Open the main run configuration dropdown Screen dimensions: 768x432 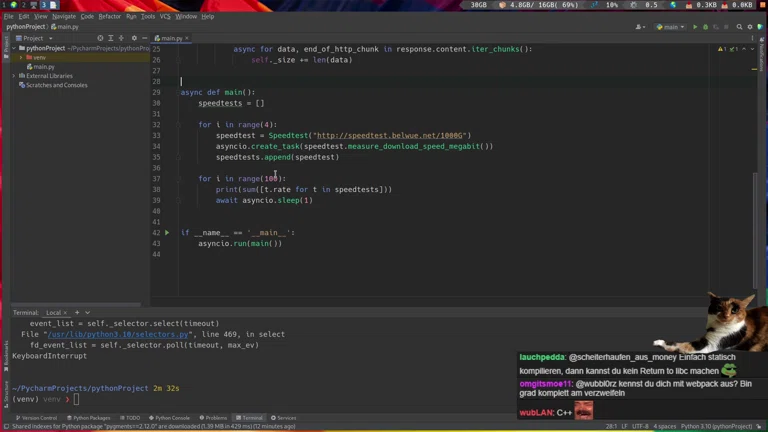click(x=670, y=27)
